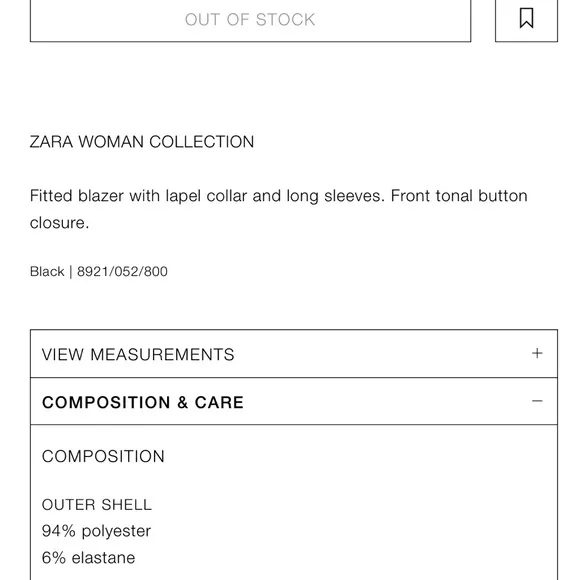
Task: Select the Zara Woman Collection title
Action: (x=142, y=142)
